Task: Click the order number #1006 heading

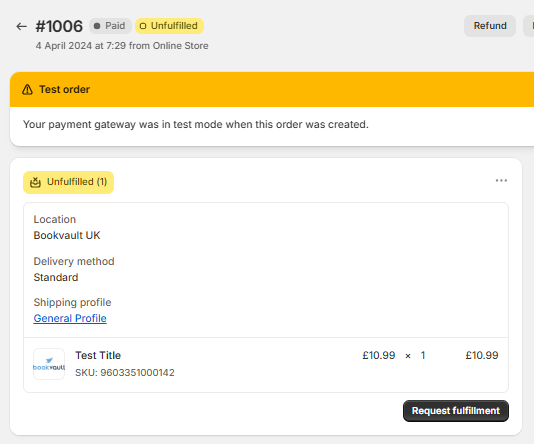Action: (59, 26)
